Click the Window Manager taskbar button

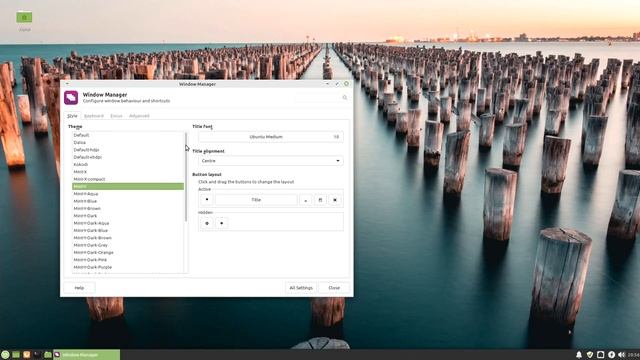click(87, 355)
